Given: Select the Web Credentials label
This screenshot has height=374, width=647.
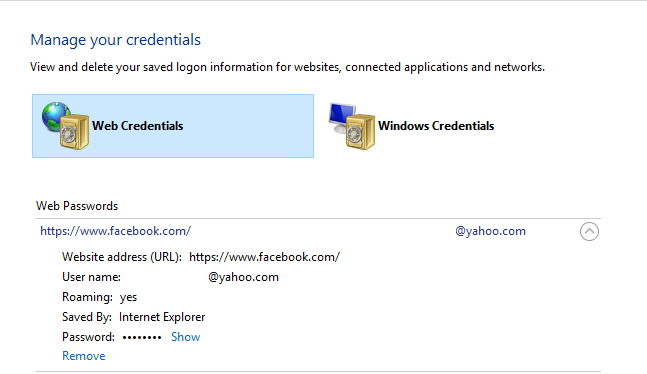Looking at the screenshot, I should [x=137, y=126].
